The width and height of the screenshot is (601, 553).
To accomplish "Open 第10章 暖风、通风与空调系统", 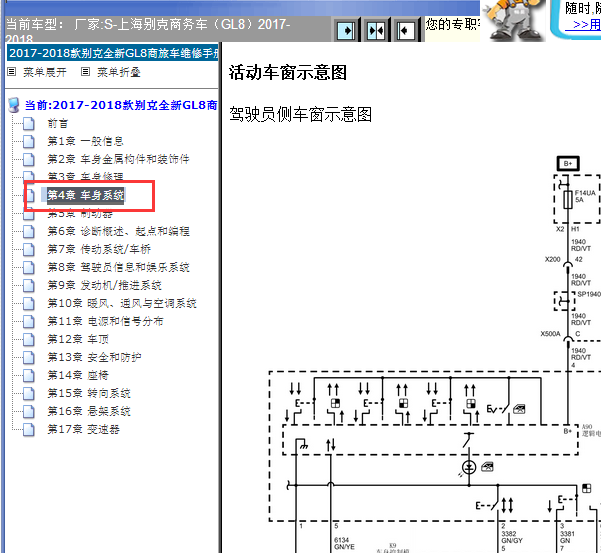I will (122, 303).
